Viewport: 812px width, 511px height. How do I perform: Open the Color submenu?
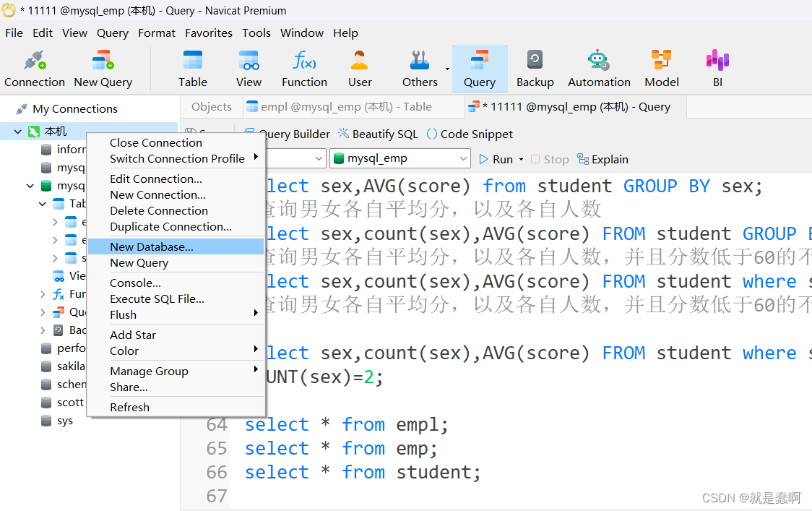pyautogui.click(x=176, y=351)
